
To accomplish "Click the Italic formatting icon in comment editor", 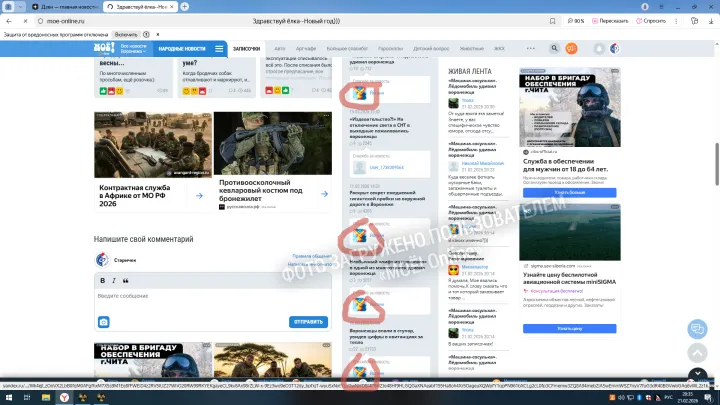I will (x=112, y=281).
